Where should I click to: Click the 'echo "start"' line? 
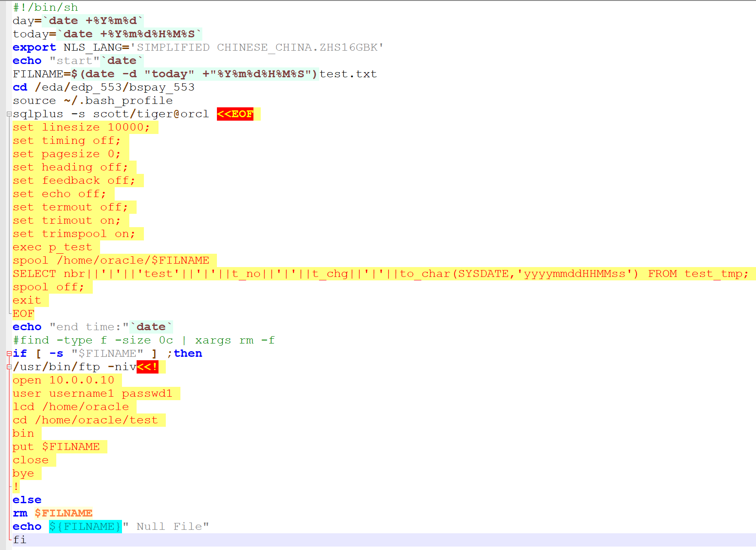(78, 61)
